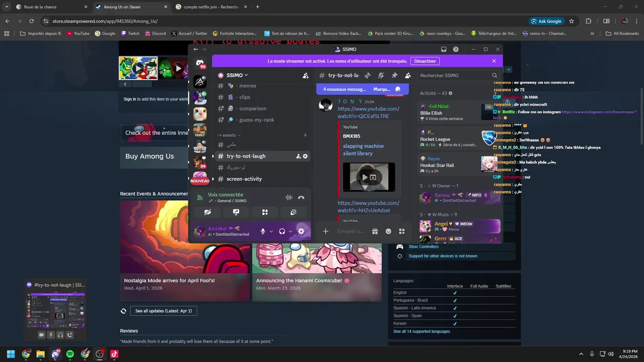Open settings gear for try-to-not-laugh channel
The width and height of the screenshot is (644, 362).
point(305,156)
